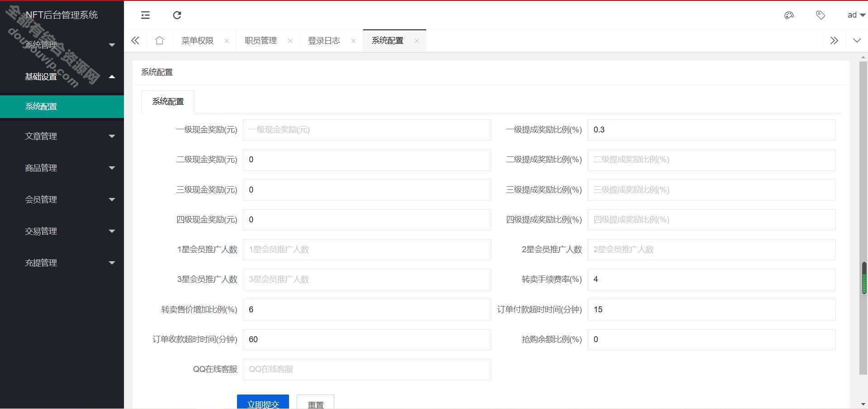The width and height of the screenshot is (868, 409).
Task: Focus the 二级提成奖励比例(%) input
Action: coord(711,160)
